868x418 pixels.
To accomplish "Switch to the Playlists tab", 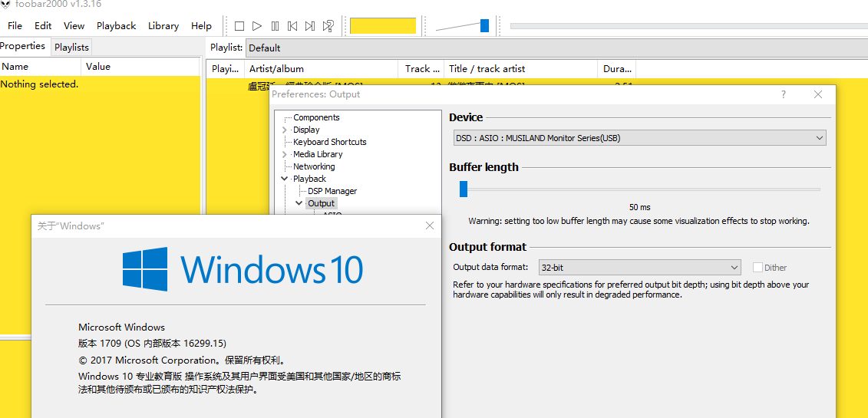I will [x=71, y=47].
